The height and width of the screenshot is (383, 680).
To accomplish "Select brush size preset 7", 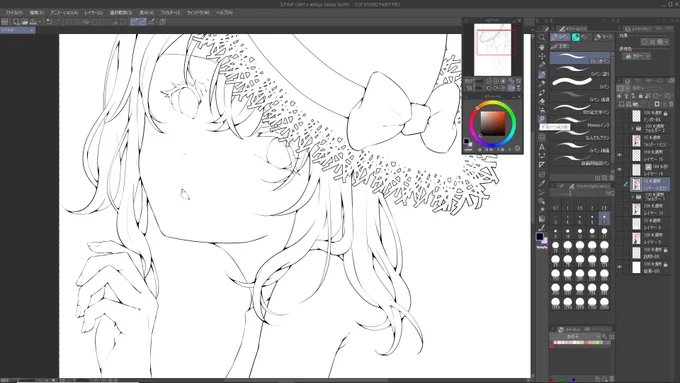I will (605, 218).
